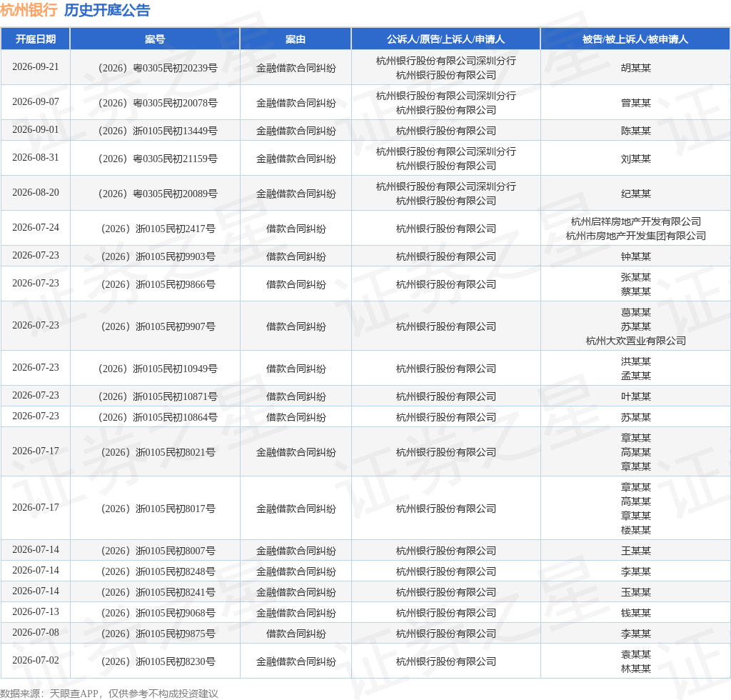Click the 历史开庭公告 heading

tap(107, 10)
